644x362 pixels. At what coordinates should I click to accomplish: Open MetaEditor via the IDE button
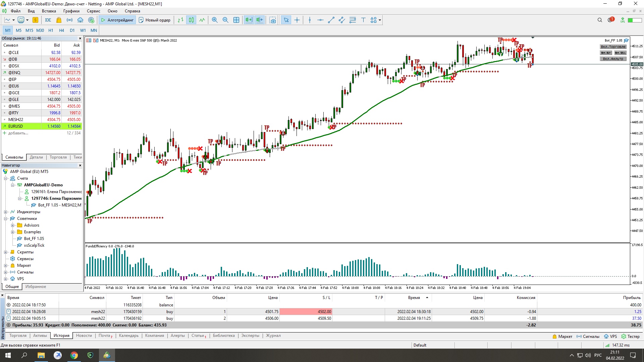tap(48, 20)
